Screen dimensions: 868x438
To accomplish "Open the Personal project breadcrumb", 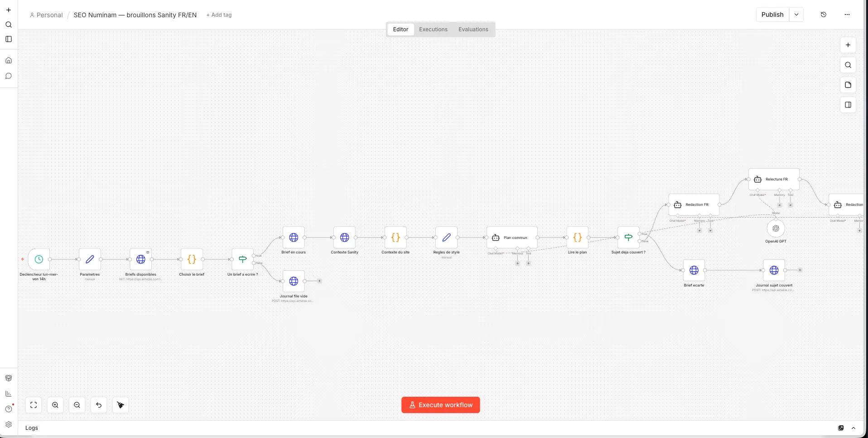I will tap(46, 15).
